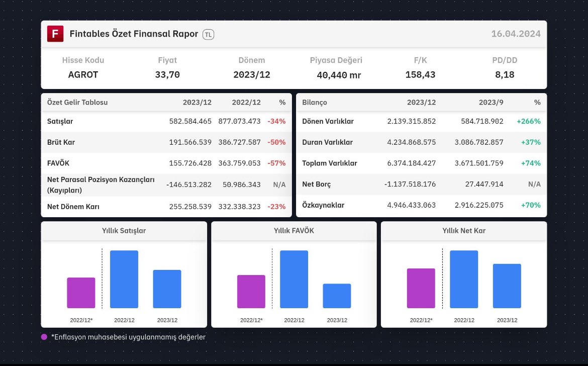Click the Özkaynaklar value 4.946.433.063
The image size is (588, 366).
[x=412, y=205]
